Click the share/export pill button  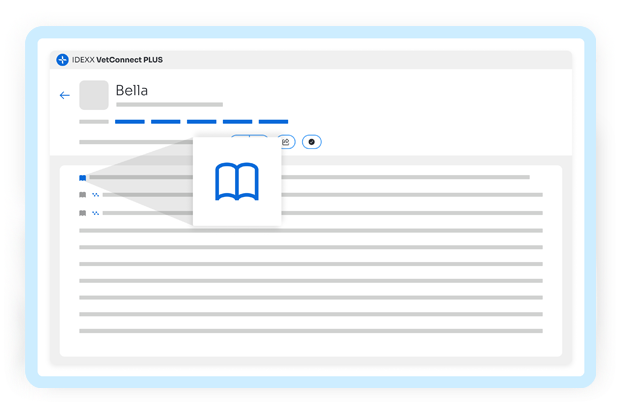pyautogui.click(x=286, y=142)
